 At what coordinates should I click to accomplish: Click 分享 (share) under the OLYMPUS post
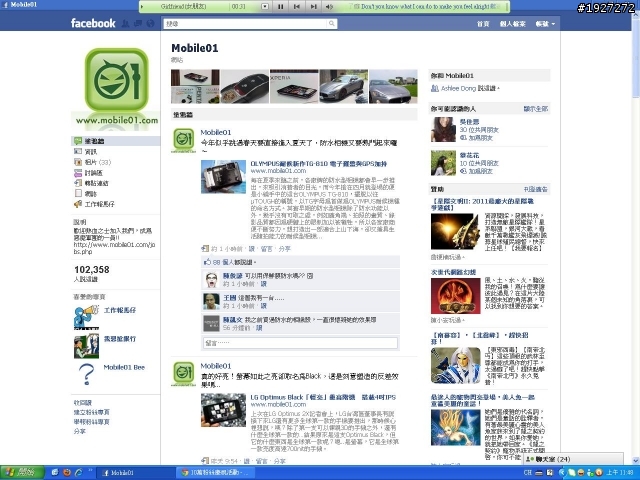(284, 249)
